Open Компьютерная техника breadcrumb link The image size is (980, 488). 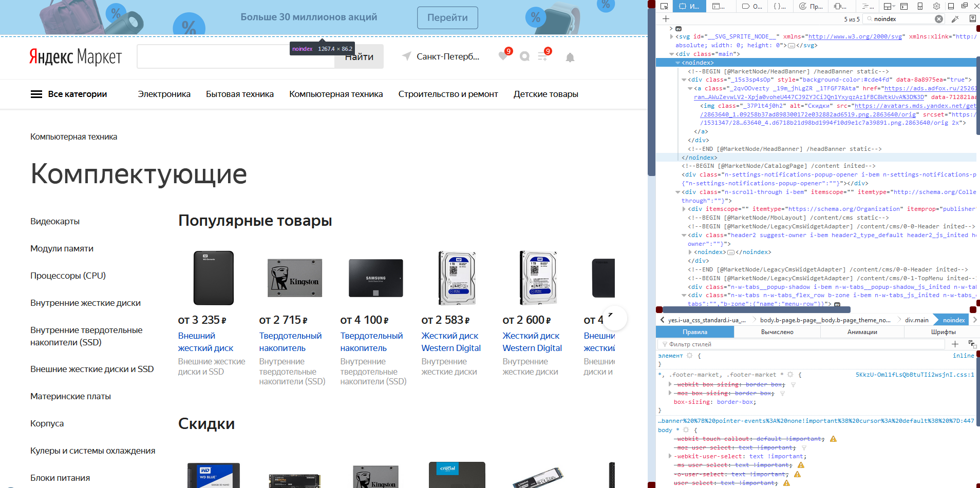click(x=73, y=136)
